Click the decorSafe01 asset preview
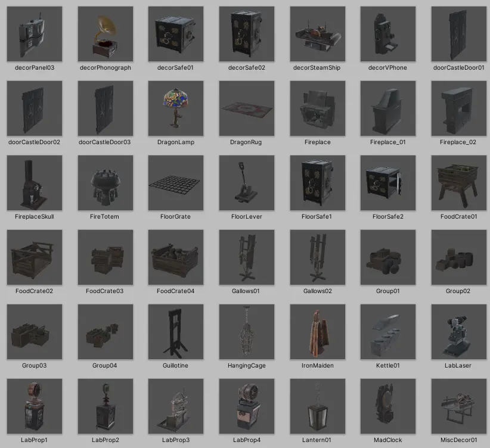490x448 pixels. pos(176,34)
